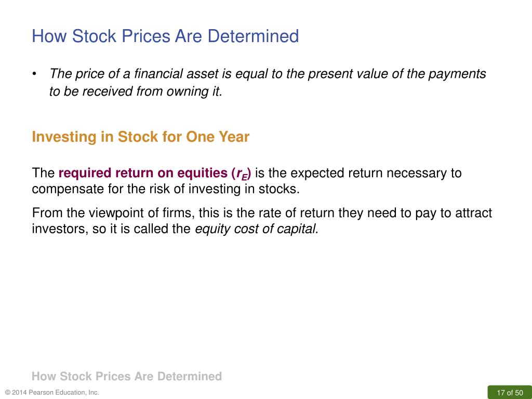
Task: Click the phrase is the expected return necessary to
Action: 358,173
